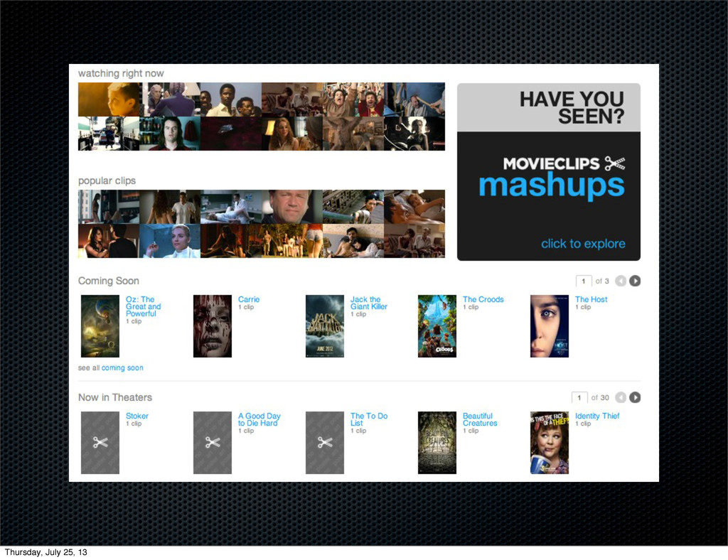Go to next page of Coming Soon

click(635, 281)
